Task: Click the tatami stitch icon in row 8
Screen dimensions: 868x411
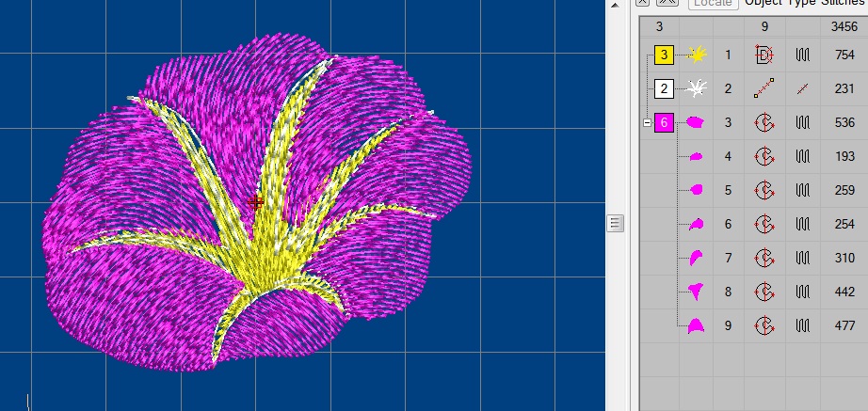Action: [x=803, y=292]
